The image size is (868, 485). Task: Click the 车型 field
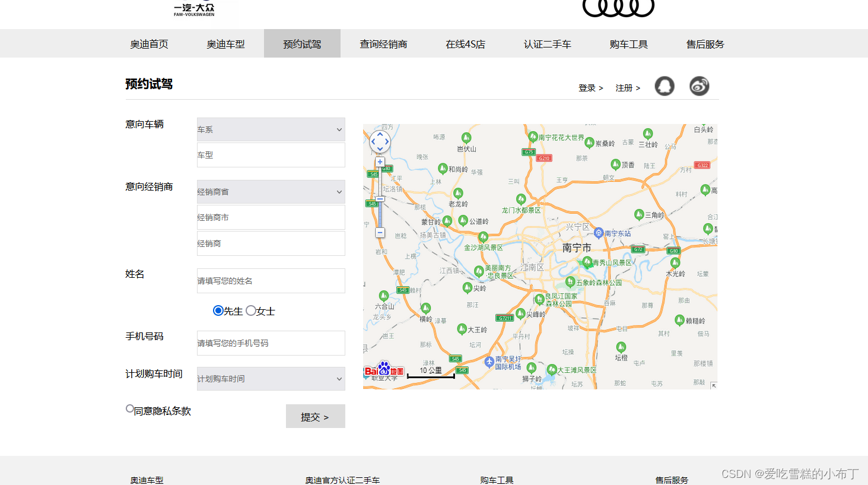(x=271, y=155)
